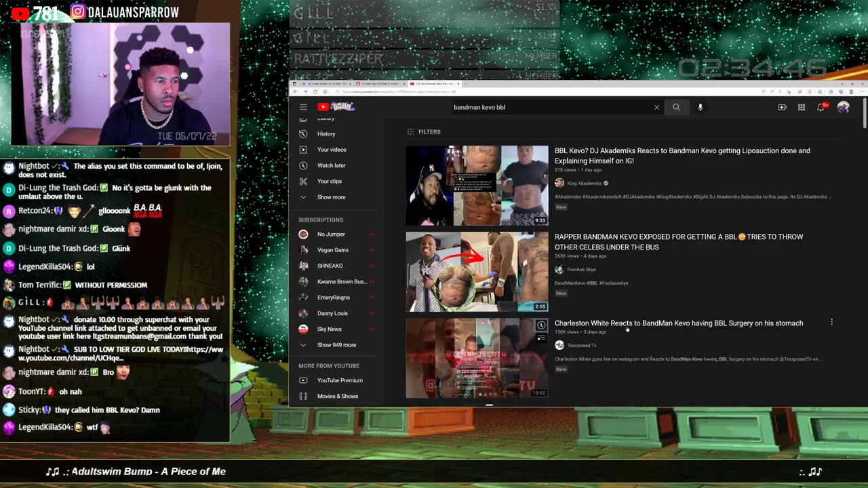Click the magnifier search button
This screenshot has width=868, height=488.
point(676,107)
